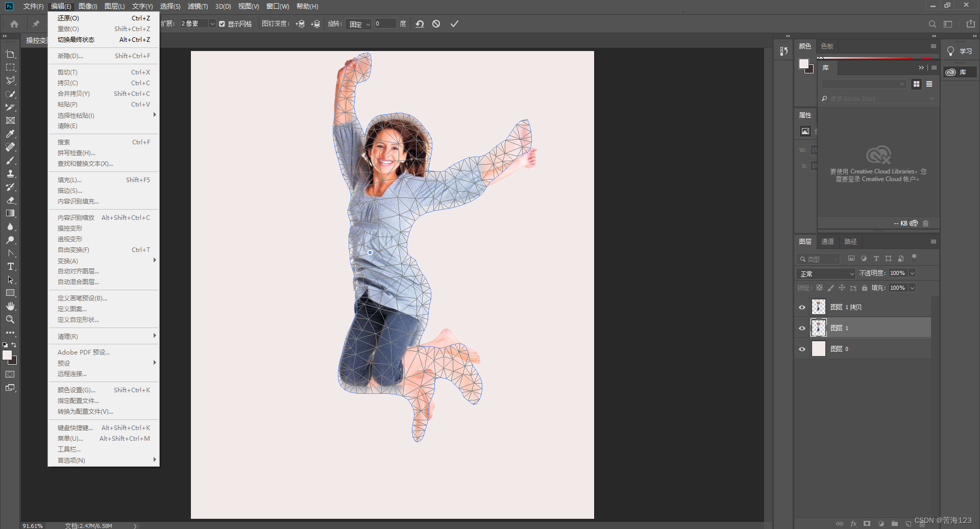Toggle lock transparent pixels icon

click(x=819, y=288)
